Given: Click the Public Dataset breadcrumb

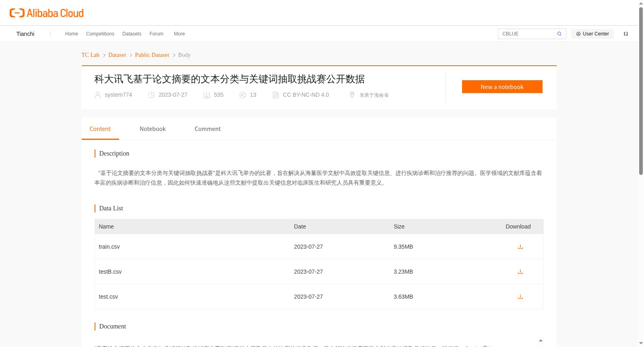Looking at the screenshot, I should click(x=152, y=55).
